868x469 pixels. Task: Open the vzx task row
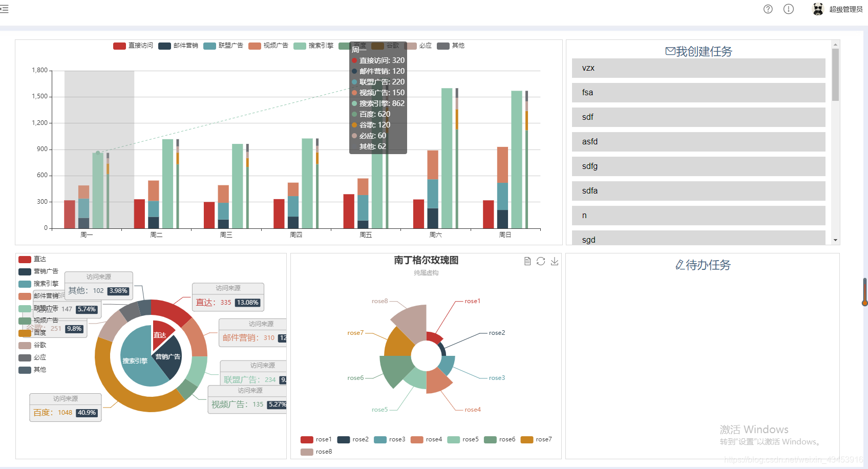click(x=698, y=68)
